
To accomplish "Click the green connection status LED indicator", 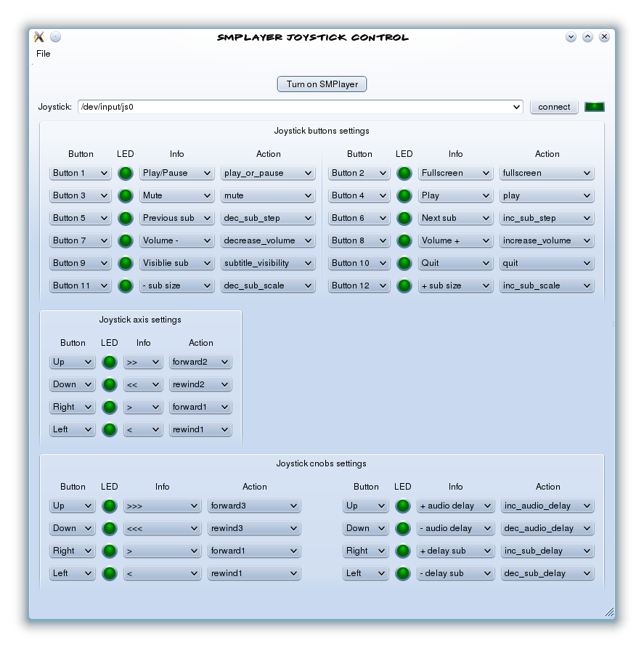I will [595, 107].
